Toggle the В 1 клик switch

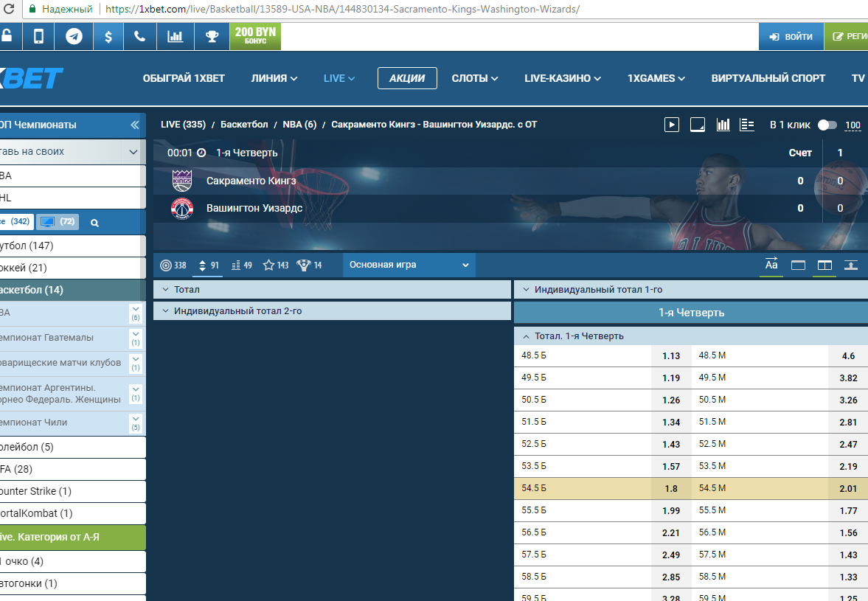[x=827, y=125]
